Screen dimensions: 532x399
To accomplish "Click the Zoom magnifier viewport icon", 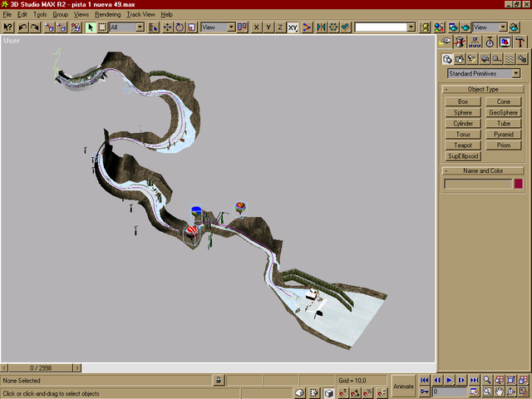I will 487,380.
